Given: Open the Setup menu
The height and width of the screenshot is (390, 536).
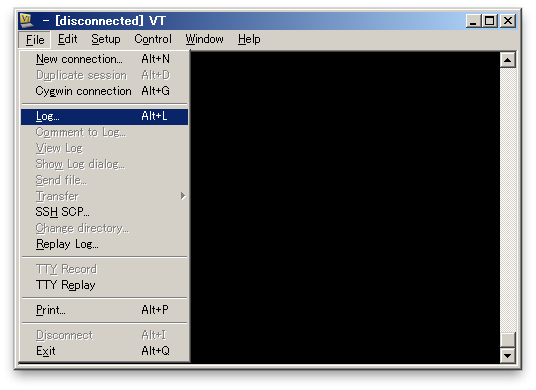Looking at the screenshot, I should (106, 39).
